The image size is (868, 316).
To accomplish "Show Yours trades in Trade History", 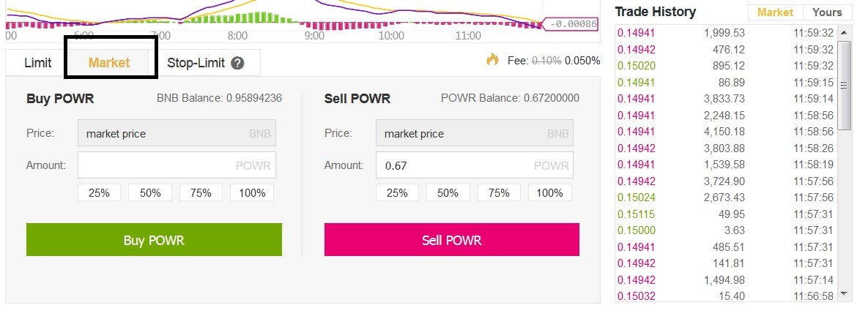I will pyautogui.click(x=827, y=12).
